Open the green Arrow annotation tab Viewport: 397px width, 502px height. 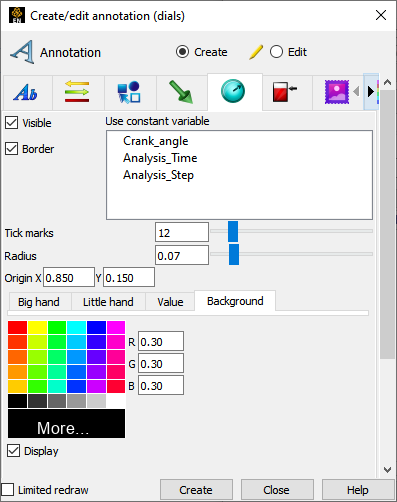tap(181, 92)
